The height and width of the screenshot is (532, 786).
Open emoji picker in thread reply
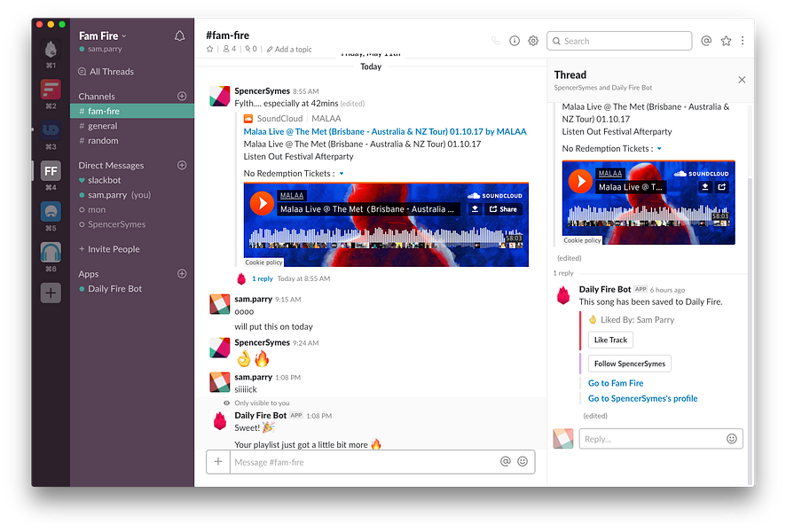pos(732,439)
